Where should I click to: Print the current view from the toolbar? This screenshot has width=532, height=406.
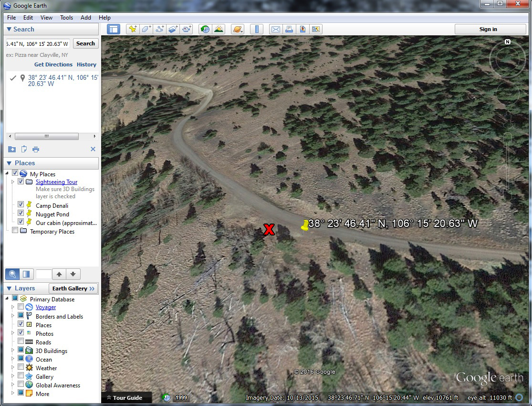pyautogui.click(x=289, y=29)
